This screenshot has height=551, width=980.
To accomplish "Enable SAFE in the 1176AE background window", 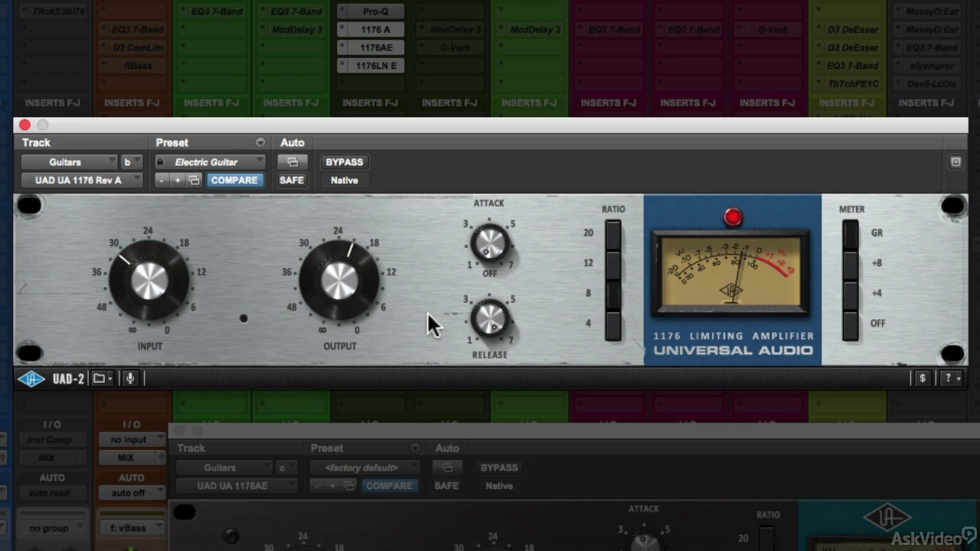I will [x=446, y=486].
